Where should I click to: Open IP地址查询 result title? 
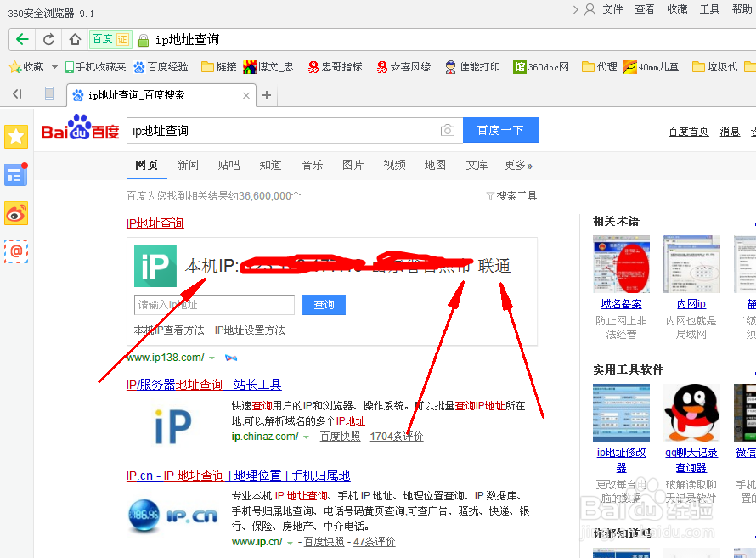pyautogui.click(x=155, y=223)
